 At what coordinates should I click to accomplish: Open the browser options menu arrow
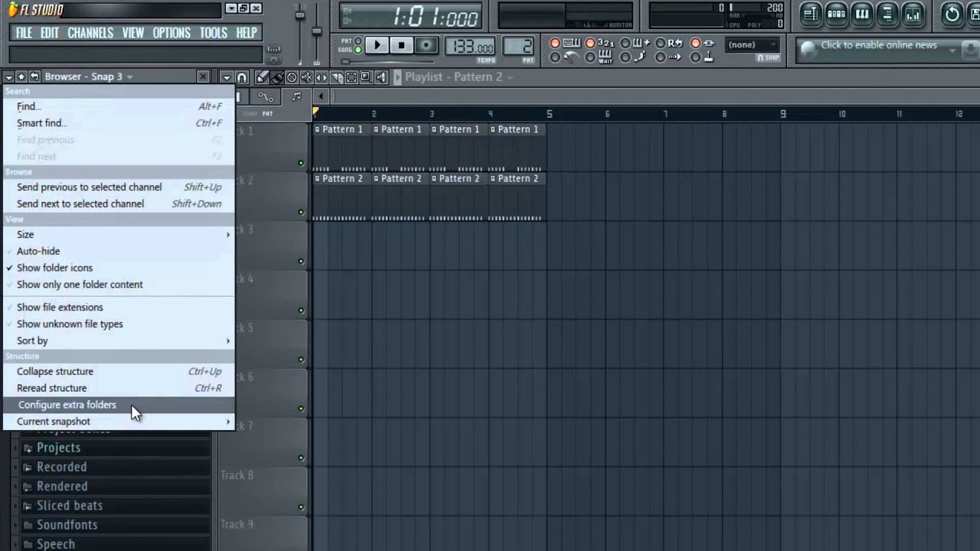pos(8,77)
